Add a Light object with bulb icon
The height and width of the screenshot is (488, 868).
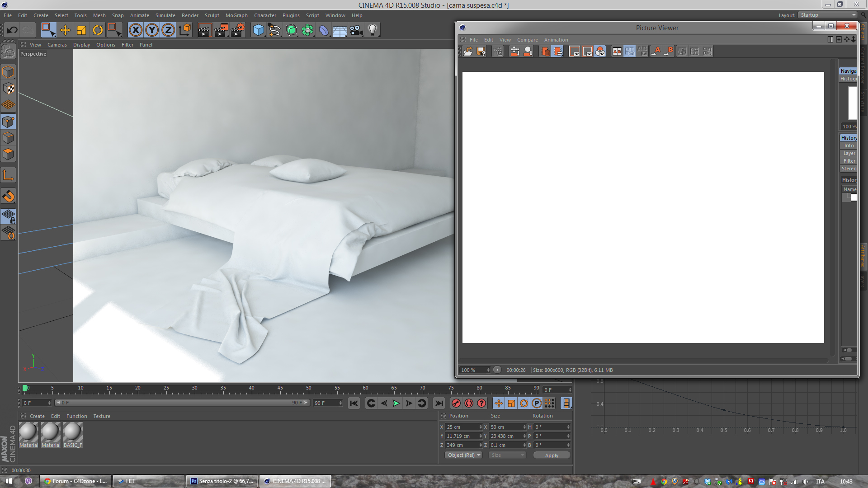tap(373, 30)
